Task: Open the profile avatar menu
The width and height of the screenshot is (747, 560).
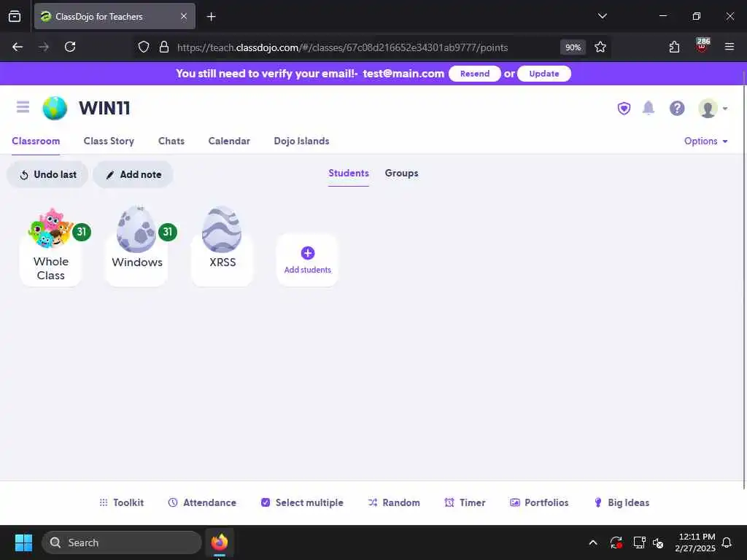Action: coord(712,109)
